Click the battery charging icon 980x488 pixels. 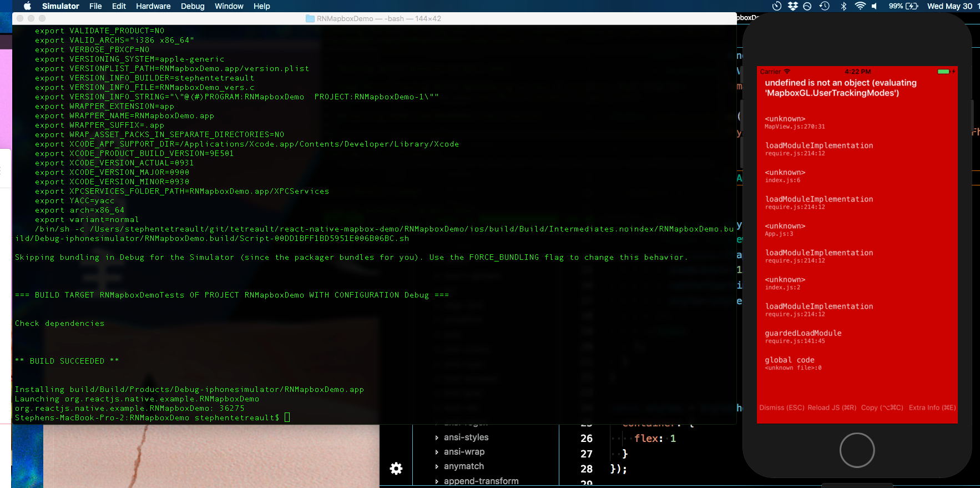pyautogui.click(x=912, y=6)
